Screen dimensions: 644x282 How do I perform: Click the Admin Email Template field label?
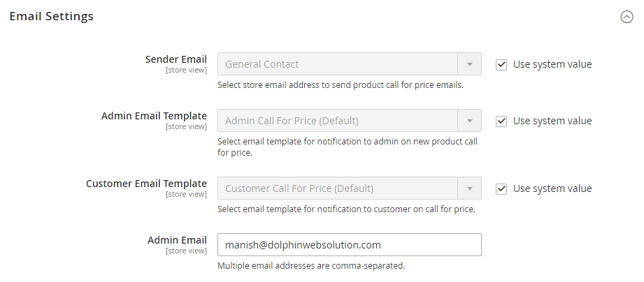point(154,116)
